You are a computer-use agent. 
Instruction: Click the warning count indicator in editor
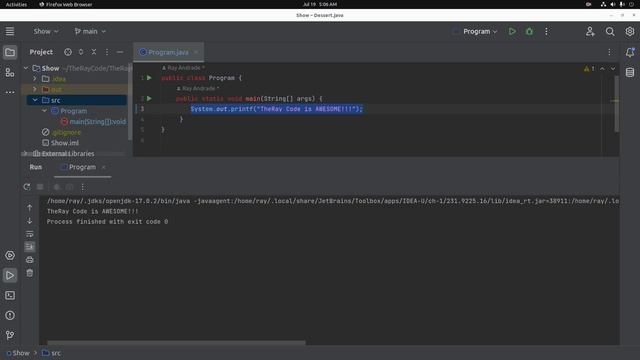pos(589,69)
